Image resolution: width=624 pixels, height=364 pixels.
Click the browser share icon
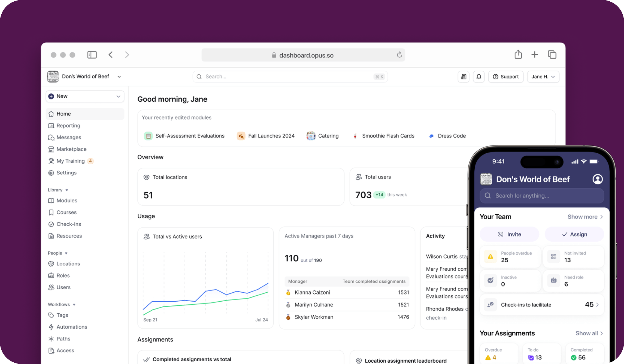point(518,54)
